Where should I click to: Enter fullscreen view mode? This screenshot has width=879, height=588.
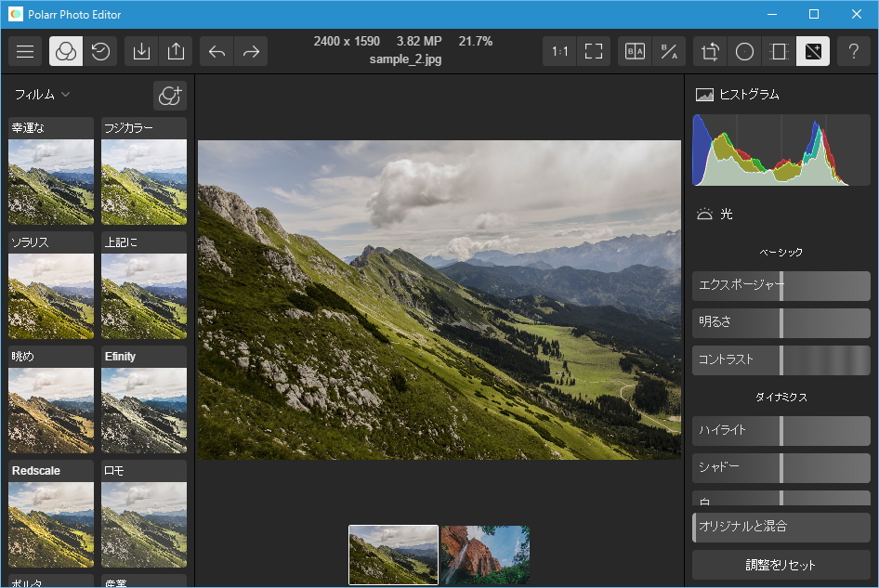click(594, 52)
